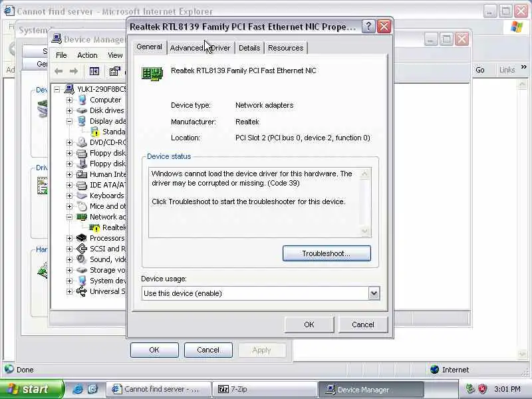Select the Human Interface Devices icon
The height and width of the screenshot is (399, 532).
click(x=82, y=174)
